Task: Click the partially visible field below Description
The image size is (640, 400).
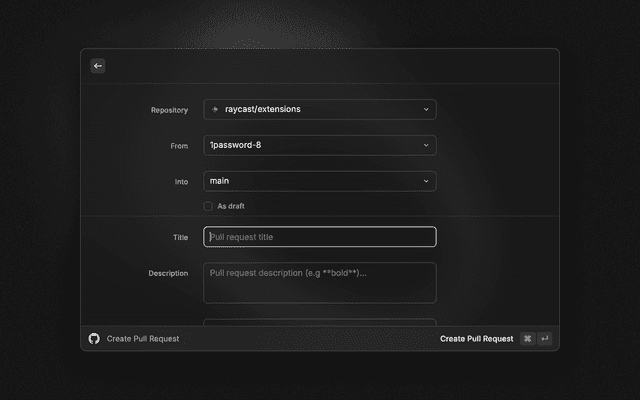Action: click(x=319, y=322)
